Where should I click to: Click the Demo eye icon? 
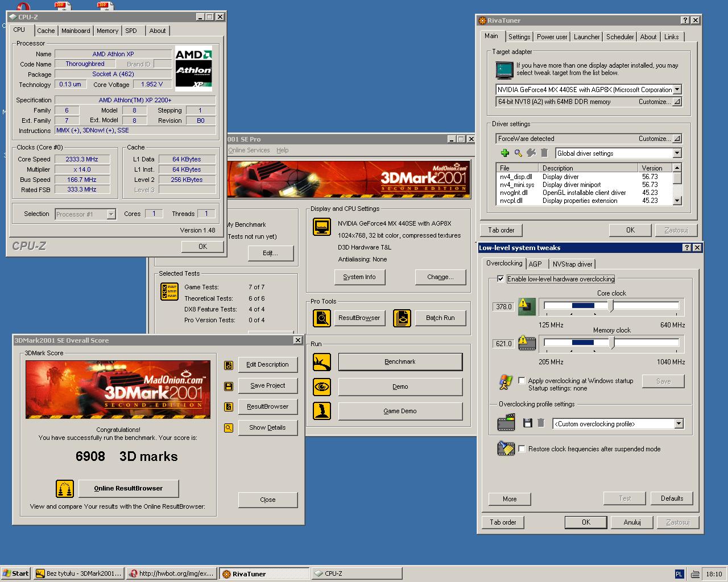322,387
